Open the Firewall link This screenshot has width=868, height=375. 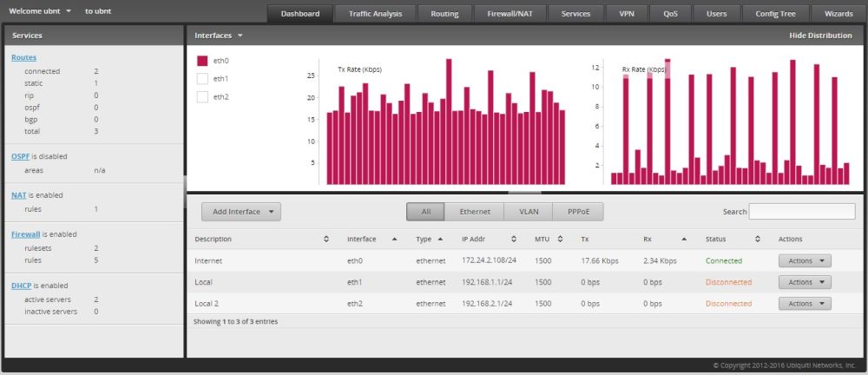[x=26, y=234]
